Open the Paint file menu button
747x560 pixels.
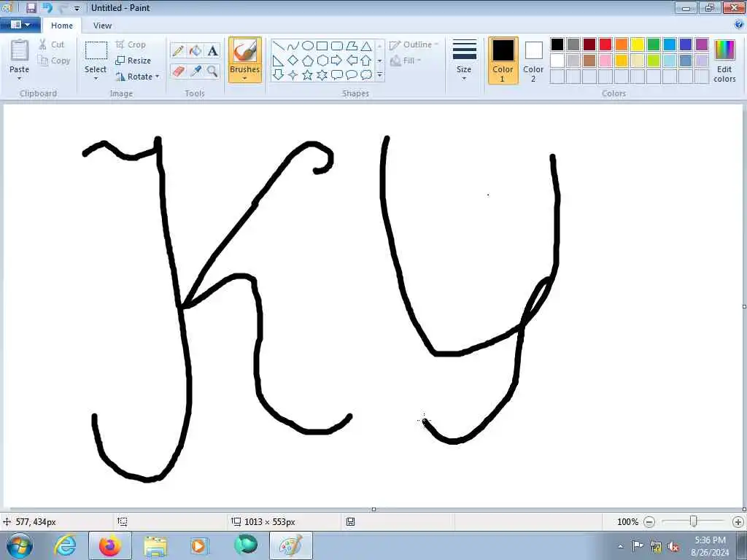(20, 25)
